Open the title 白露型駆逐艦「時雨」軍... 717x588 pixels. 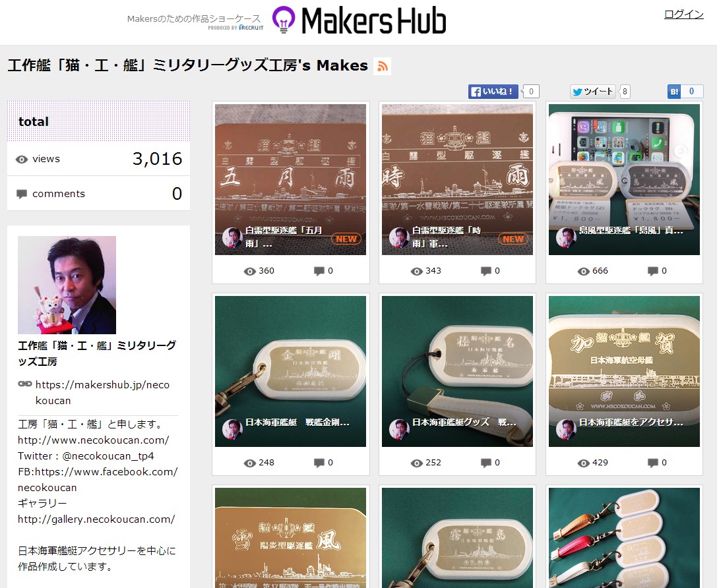[447, 237]
